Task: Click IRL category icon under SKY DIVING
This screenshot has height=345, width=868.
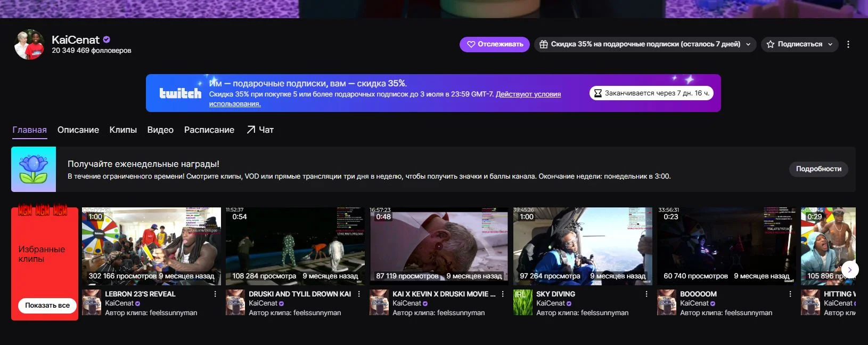Action: tap(523, 302)
